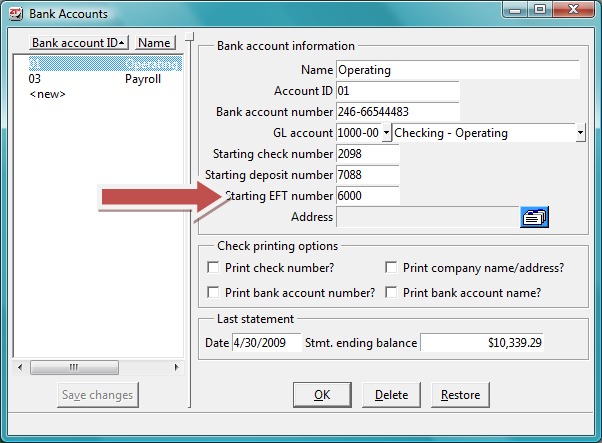Click the OK button
This screenshot has width=602, height=443.
click(x=322, y=395)
